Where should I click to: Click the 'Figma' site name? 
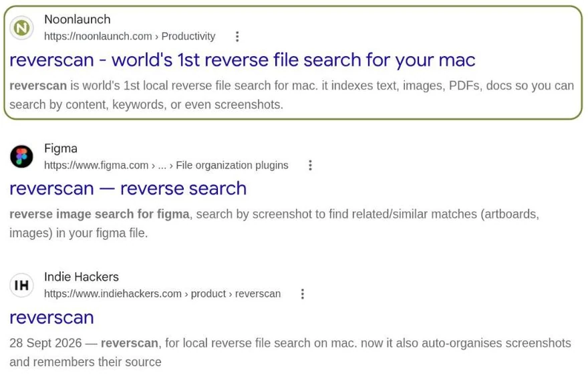61,148
